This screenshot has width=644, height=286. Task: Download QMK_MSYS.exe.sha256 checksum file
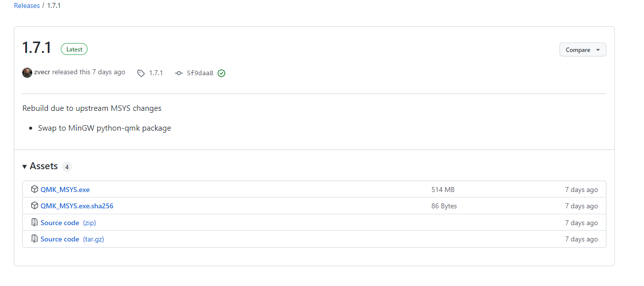(77, 206)
